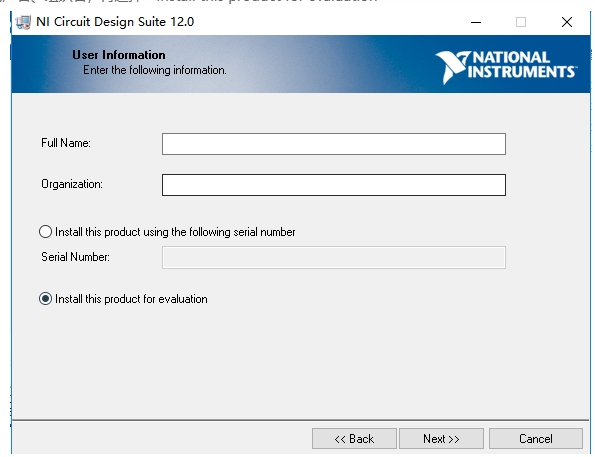Click the NI Circuit Design Suite 12.0 title
This screenshot has height=457, width=595.
pyautogui.click(x=115, y=22)
